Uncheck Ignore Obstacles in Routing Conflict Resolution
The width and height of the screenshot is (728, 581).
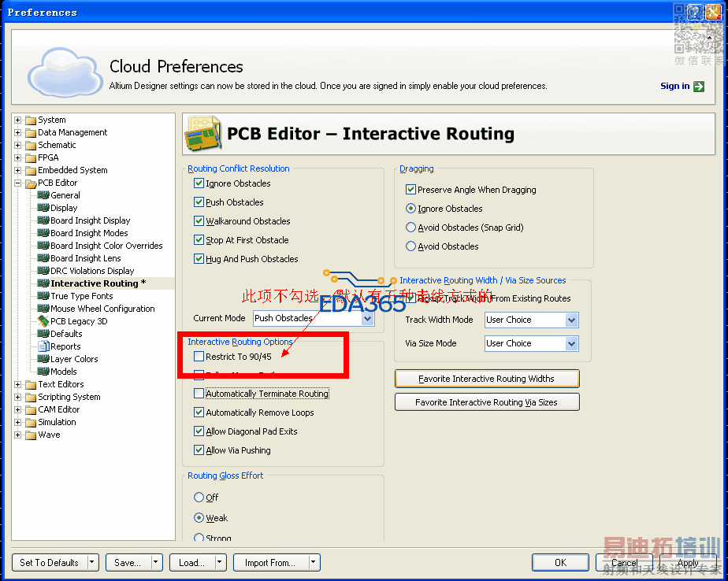tap(199, 183)
